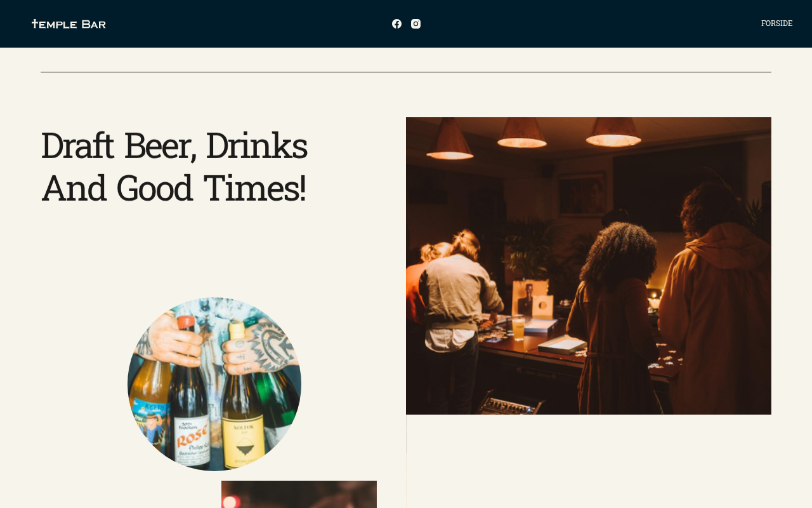Open the circular wine bottles photo
This screenshot has width=812, height=508.
(214, 384)
